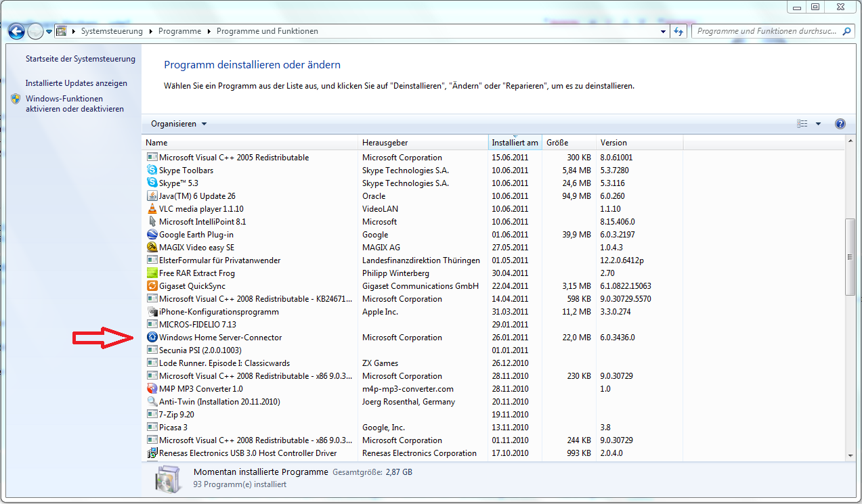Click the Back navigation arrow
Image resolution: width=862 pixels, height=504 pixels.
pos(16,31)
